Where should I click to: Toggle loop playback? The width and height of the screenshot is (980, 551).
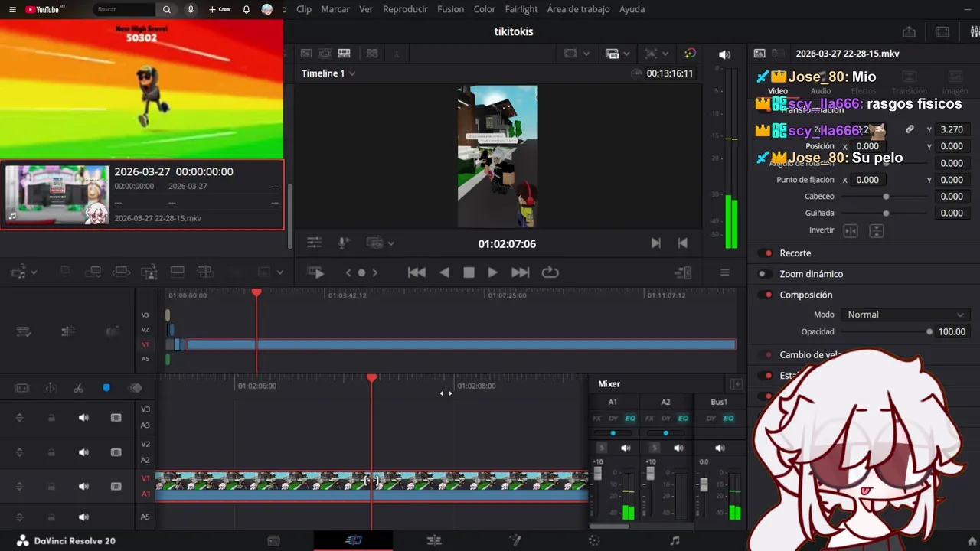point(550,272)
